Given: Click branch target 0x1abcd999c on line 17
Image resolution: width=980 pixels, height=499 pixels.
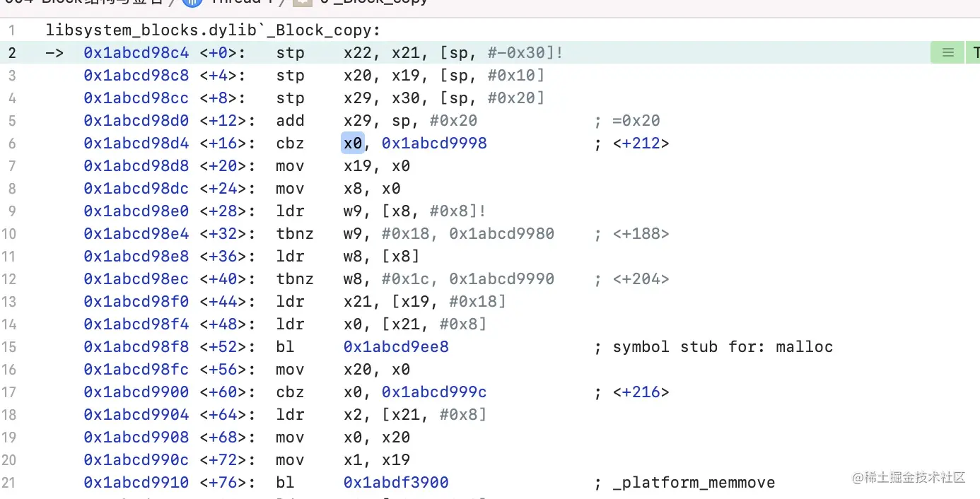Looking at the screenshot, I should pyautogui.click(x=433, y=392).
